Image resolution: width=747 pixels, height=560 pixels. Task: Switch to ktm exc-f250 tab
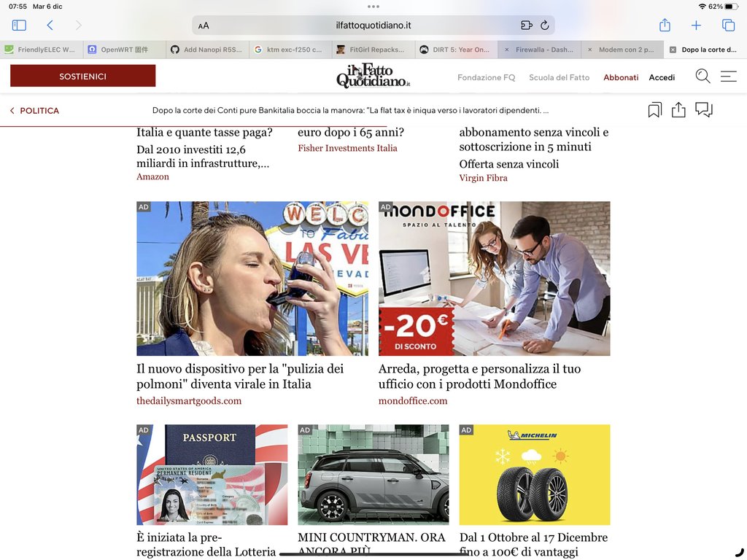pyautogui.click(x=290, y=50)
